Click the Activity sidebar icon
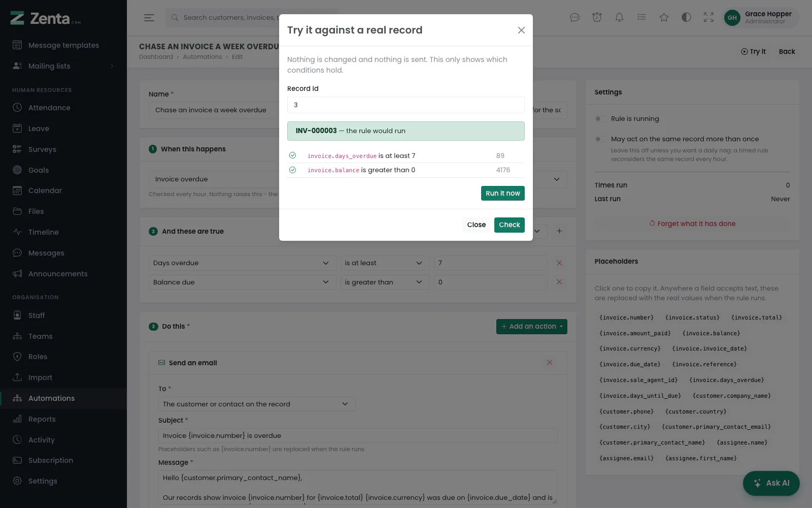 17,440
